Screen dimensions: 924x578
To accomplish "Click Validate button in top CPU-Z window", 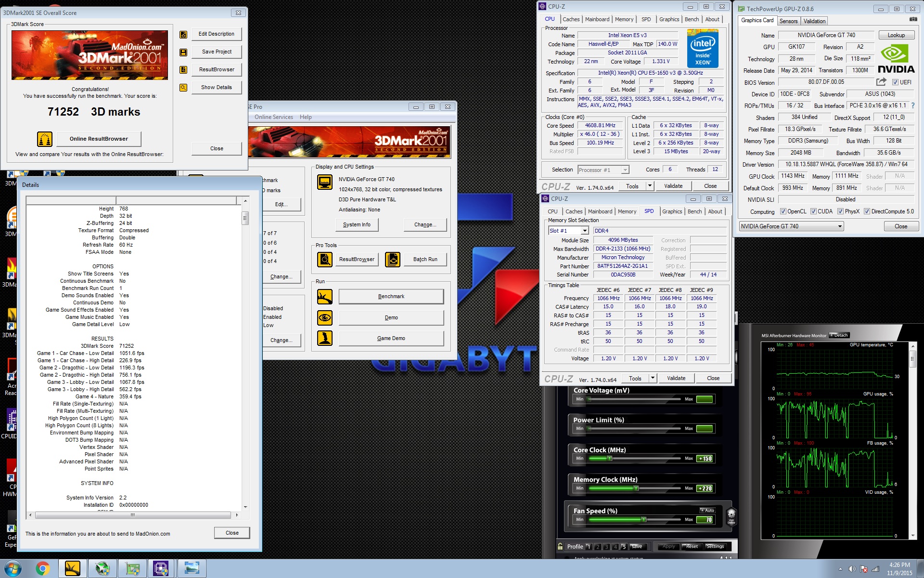I will (x=673, y=186).
